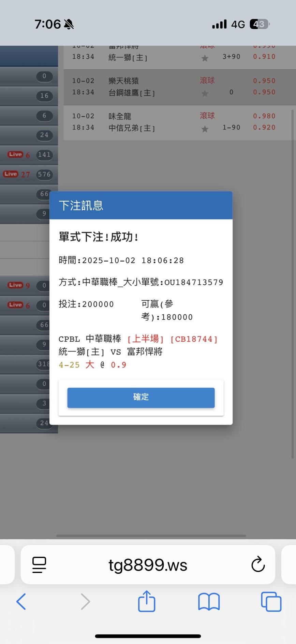This screenshot has width=296, height=644.
Task: Open the bookmarks book icon
Action: [x=209, y=602]
